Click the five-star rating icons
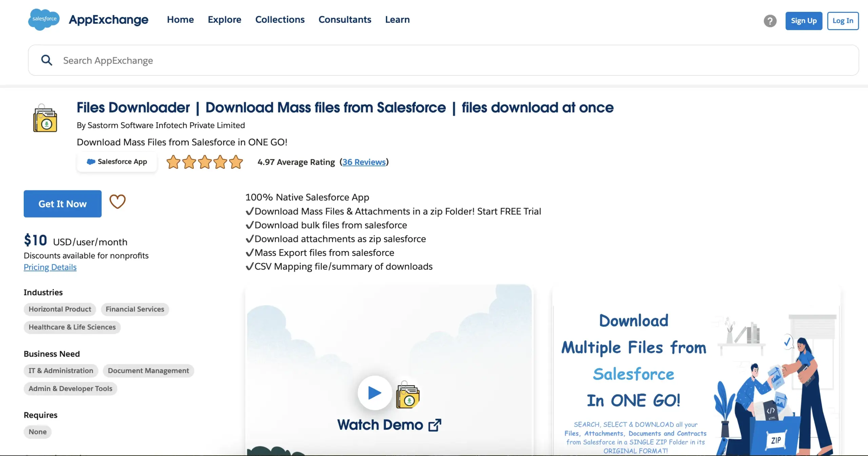The width and height of the screenshot is (868, 456). pos(204,162)
